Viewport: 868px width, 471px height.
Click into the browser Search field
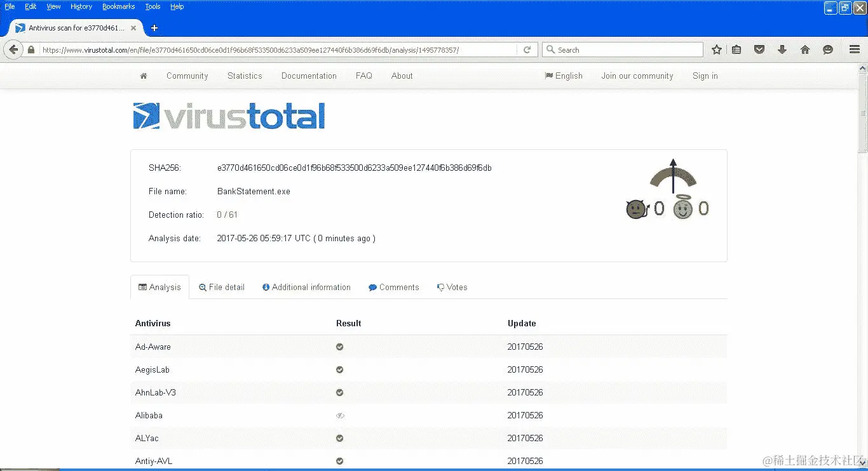coord(623,50)
